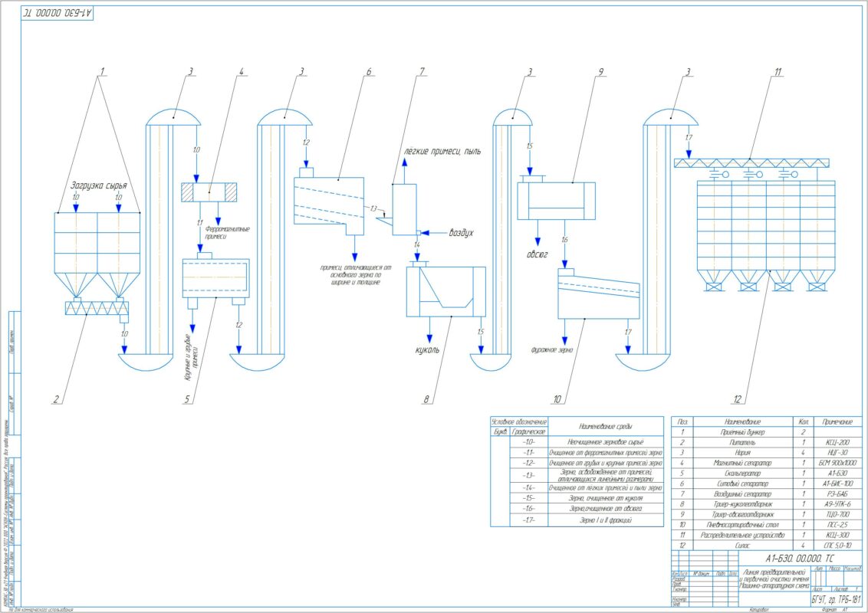Viewport: 868px width, 613px height.
Task: Select the 'СПС 5,0-10' note cell
Action: coord(838,545)
